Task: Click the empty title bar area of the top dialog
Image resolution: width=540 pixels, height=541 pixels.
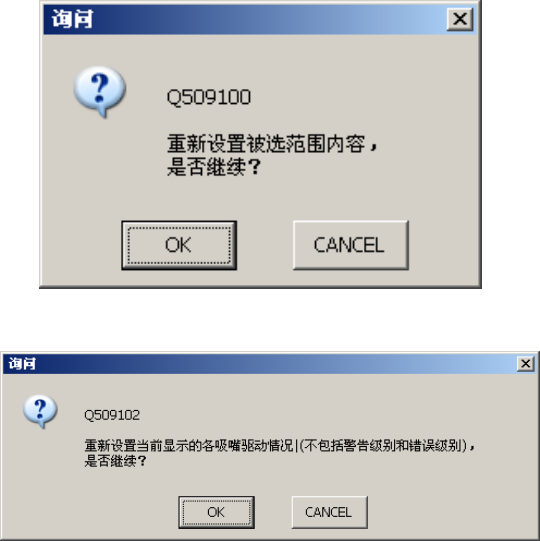Action: point(269,19)
